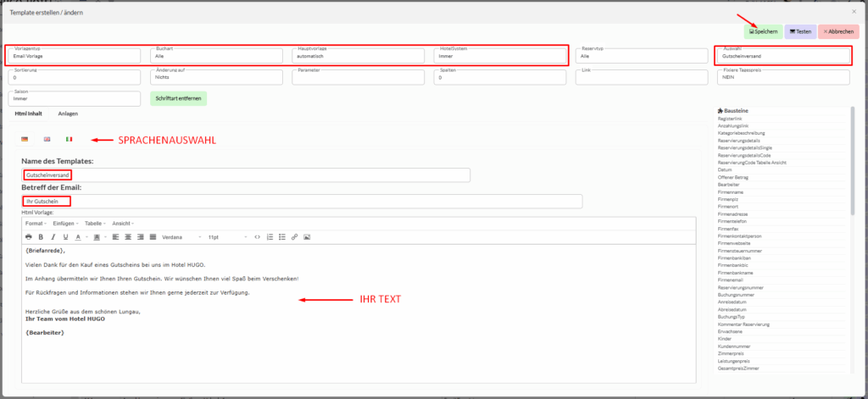Apply underline formatting

pyautogui.click(x=64, y=236)
